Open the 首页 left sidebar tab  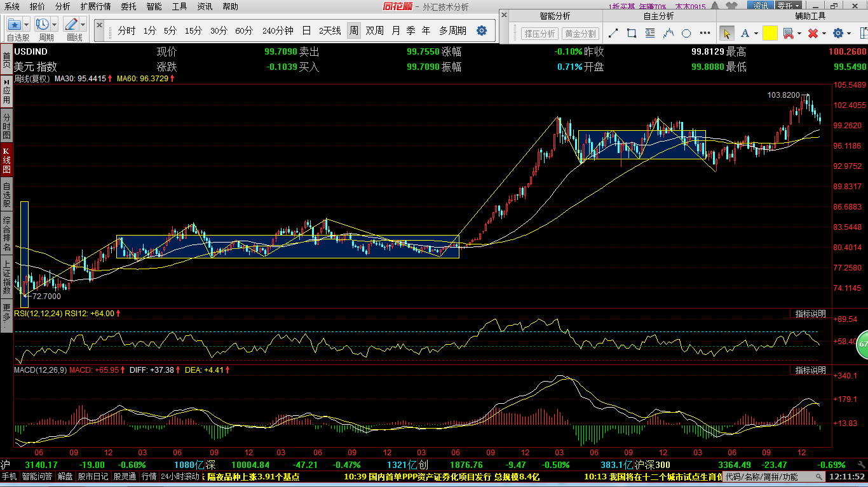point(6,60)
